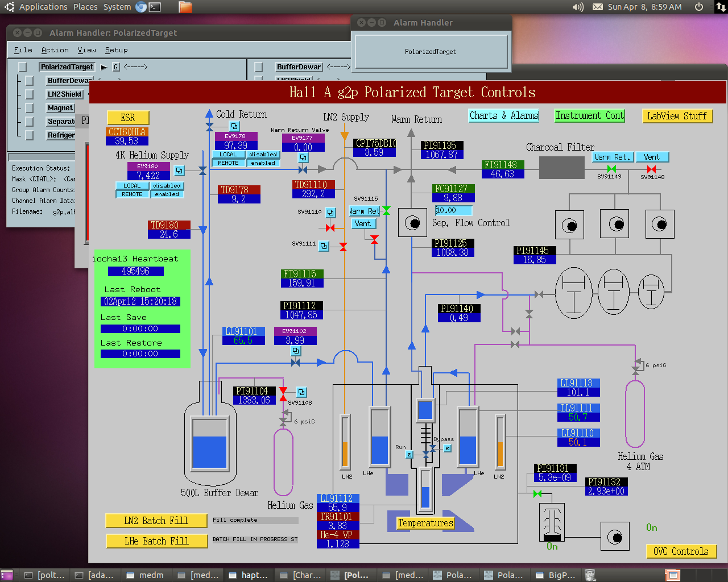The width and height of the screenshot is (728, 582).
Task: Open the ESR display menu
Action: 128,118
